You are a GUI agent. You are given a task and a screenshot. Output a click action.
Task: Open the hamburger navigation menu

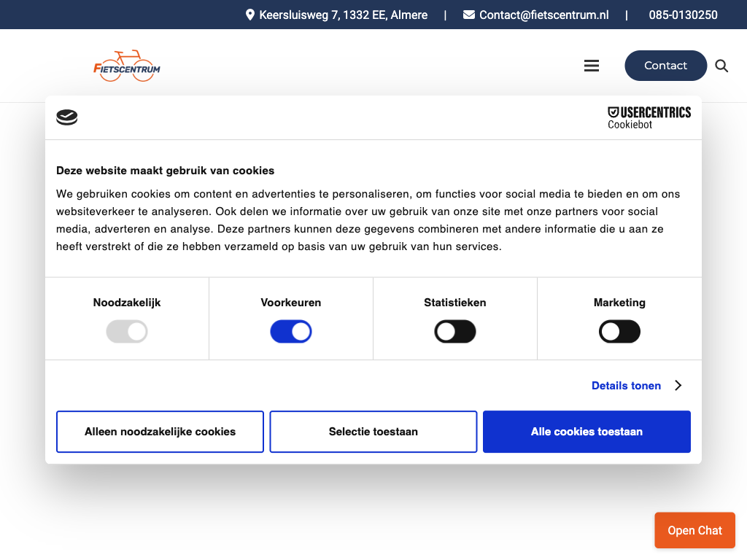(x=592, y=66)
